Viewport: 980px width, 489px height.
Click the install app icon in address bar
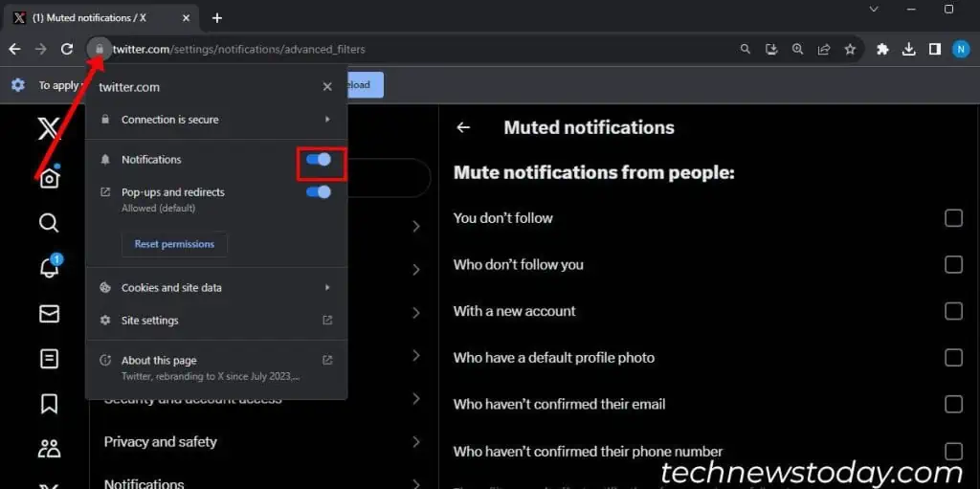click(x=771, y=50)
